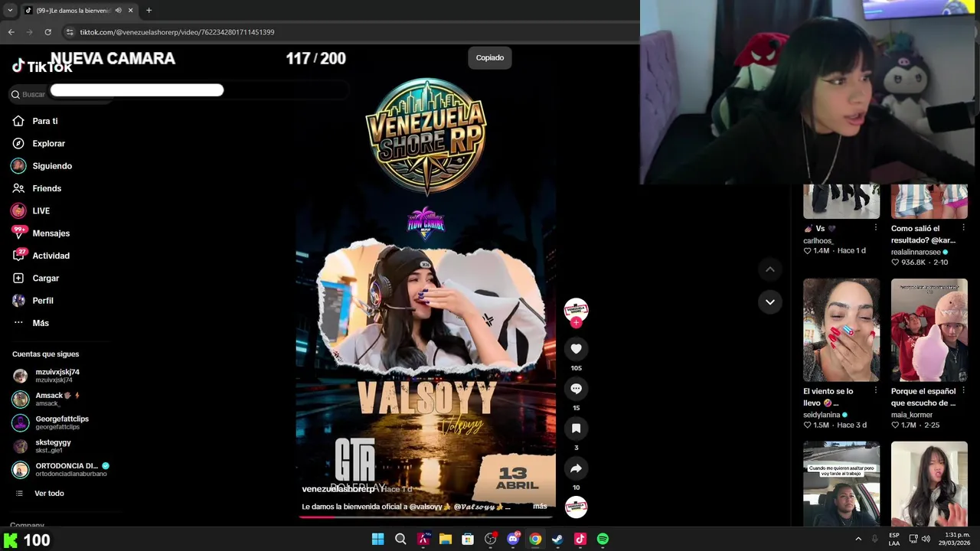Open followed account Georgefattclips
The height and width of the screenshot is (551, 980).
[51, 422]
